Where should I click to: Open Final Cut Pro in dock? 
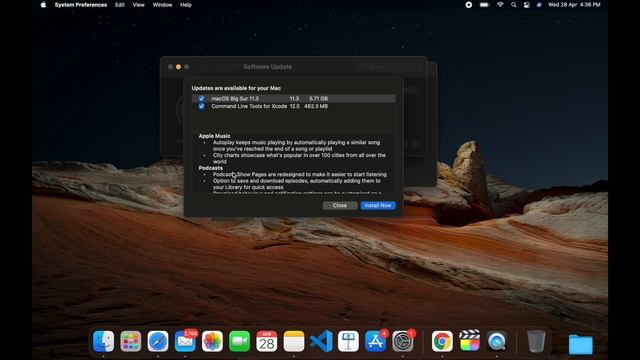(469, 341)
